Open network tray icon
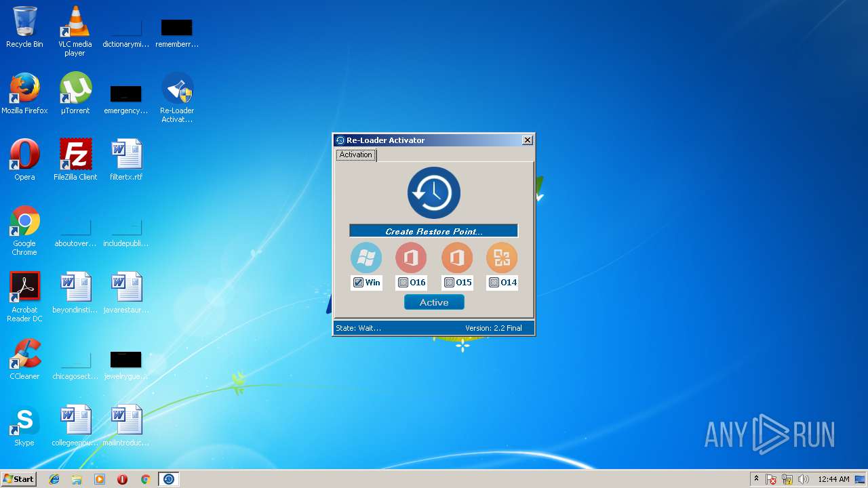The image size is (868, 488). click(x=787, y=479)
